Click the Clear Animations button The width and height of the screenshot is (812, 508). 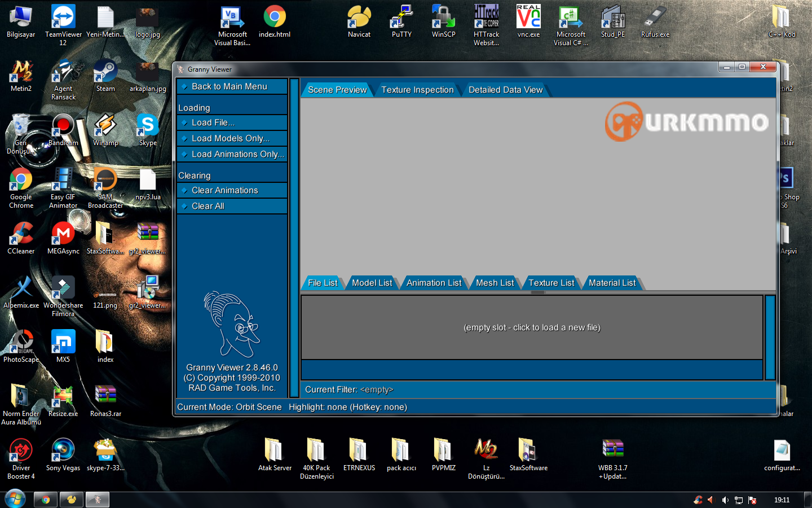pyautogui.click(x=232, y=190)
